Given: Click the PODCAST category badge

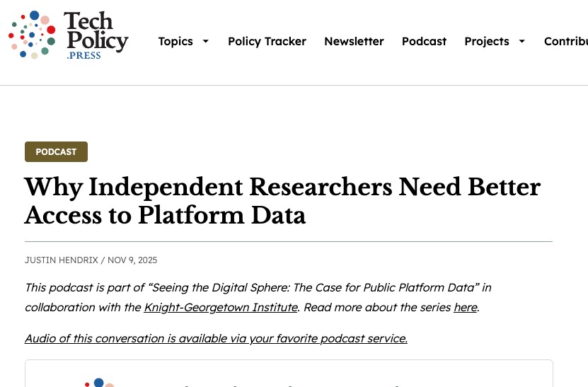Looking at the screenshot, I should point(56,151).
